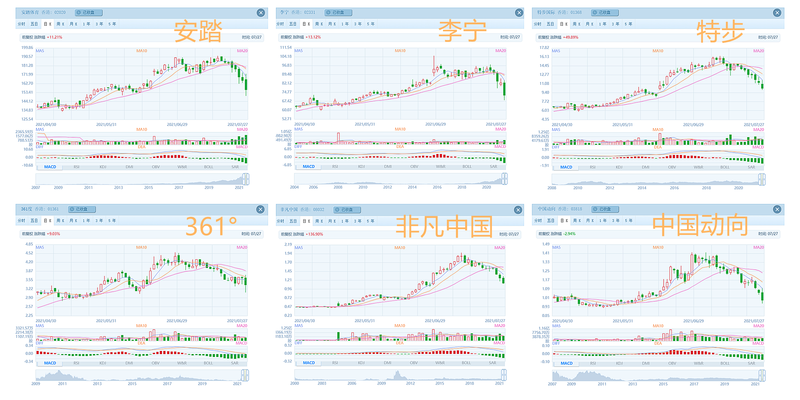The height and width of the screenshot is (400, 800).
Task: Select 周K tab in 361度 panel
Action: 60,220
